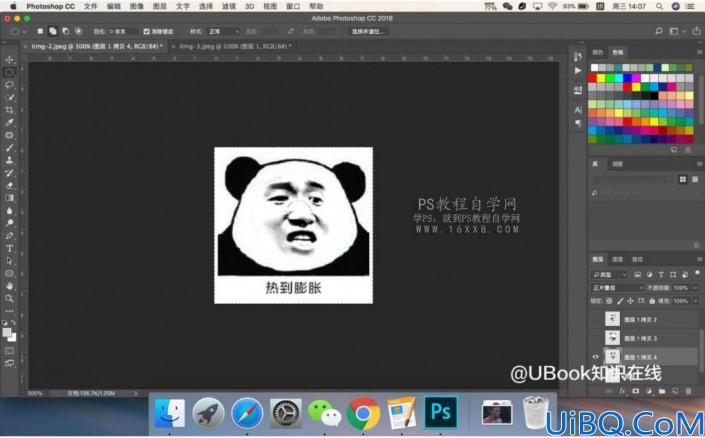The width and height of the screenshot is (705, 438).
Task: Click the Select and Mask button
Action: pos(368,31)
